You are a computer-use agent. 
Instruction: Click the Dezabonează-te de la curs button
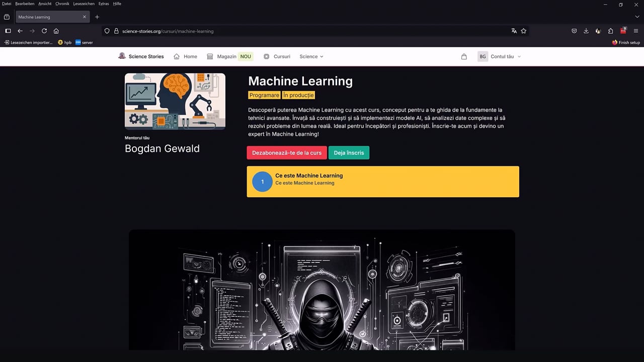click(287, 153)
